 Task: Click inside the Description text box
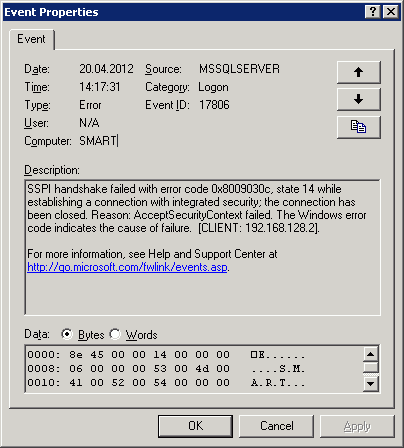pos(202,247)
